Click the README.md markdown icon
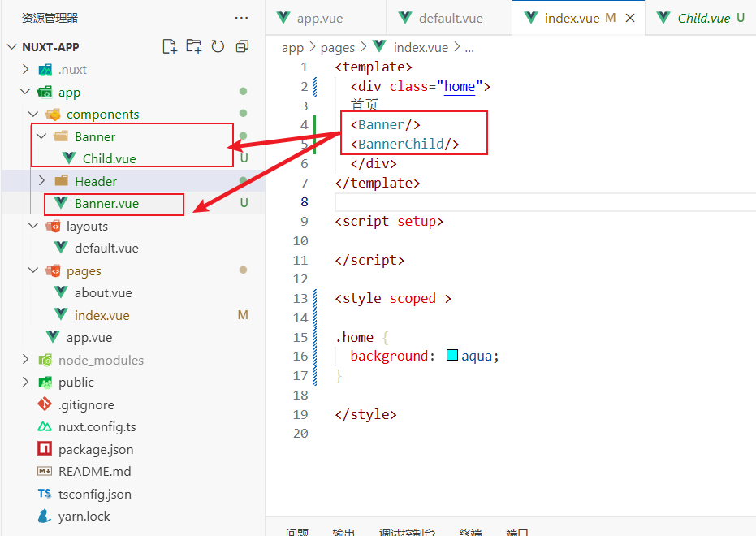Viewport: 756px width, 536px height. pyautogui.click(x=45, y=471)
